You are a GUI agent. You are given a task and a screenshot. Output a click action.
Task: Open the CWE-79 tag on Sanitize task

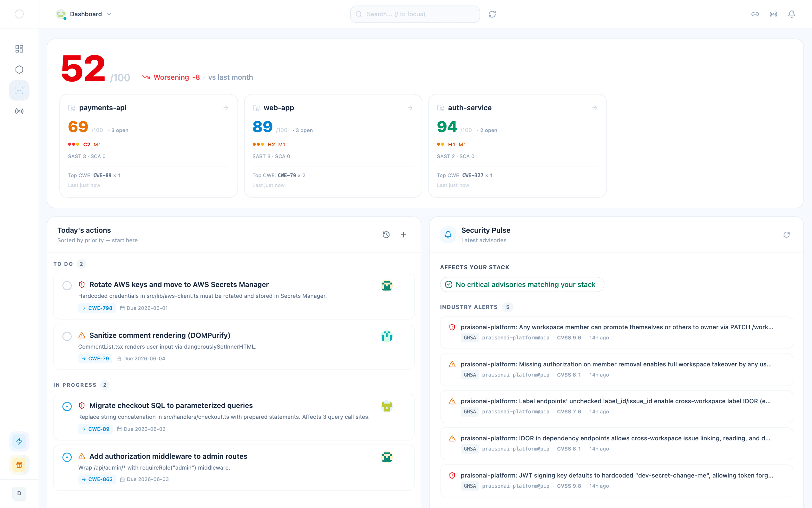click(x=95, y=358)
